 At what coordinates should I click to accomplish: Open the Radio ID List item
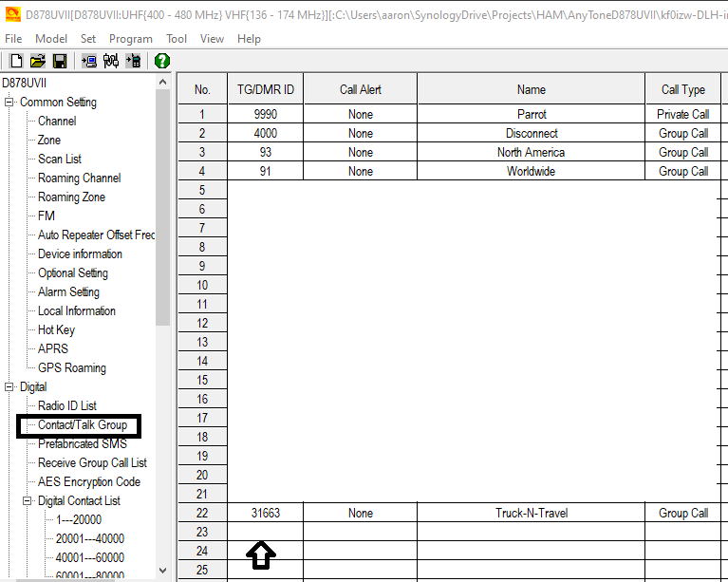coord(66,406)
